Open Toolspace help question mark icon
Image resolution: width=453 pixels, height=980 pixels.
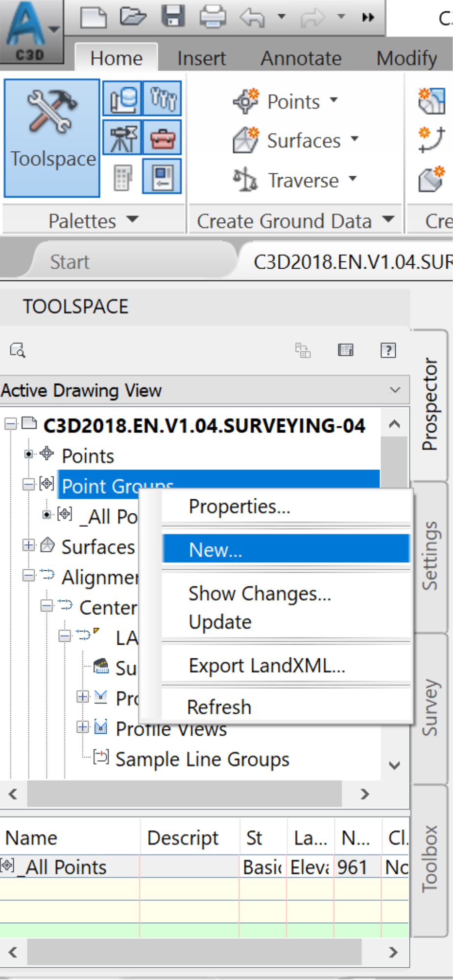388,350
